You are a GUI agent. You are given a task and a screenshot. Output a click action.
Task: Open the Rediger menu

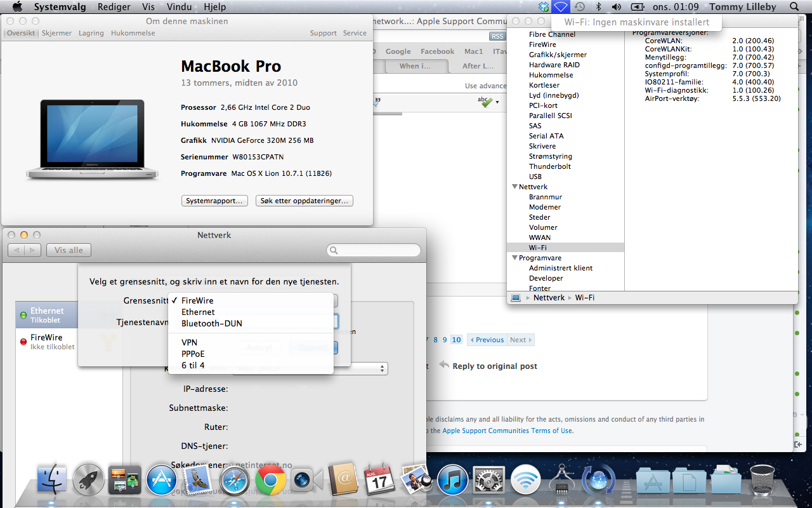click(x=114, y=7)
